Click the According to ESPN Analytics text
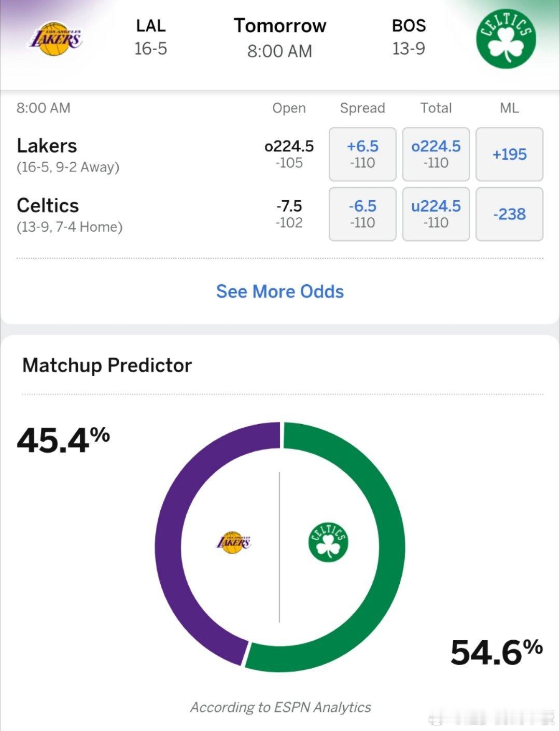This screenshot has height=731, width=560. pos(280,706)
